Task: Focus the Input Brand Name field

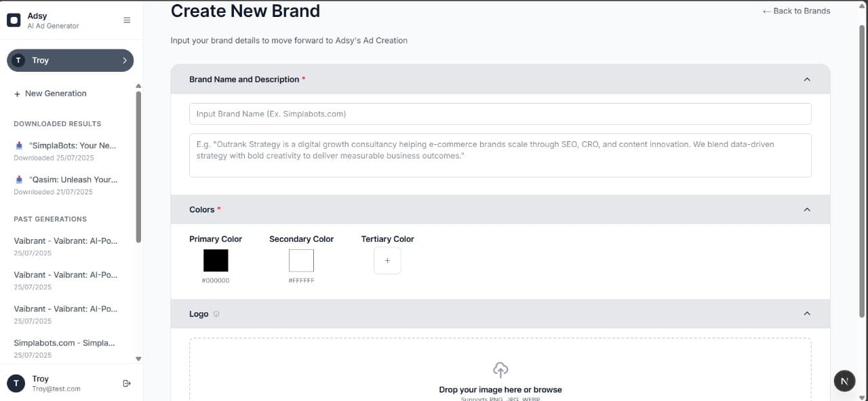Action: [500, 114]
